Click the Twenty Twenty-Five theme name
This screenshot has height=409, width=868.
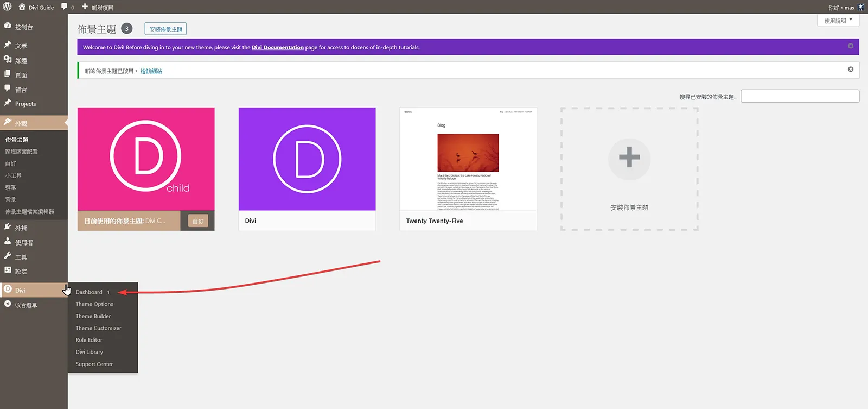[x=435, y=221]
